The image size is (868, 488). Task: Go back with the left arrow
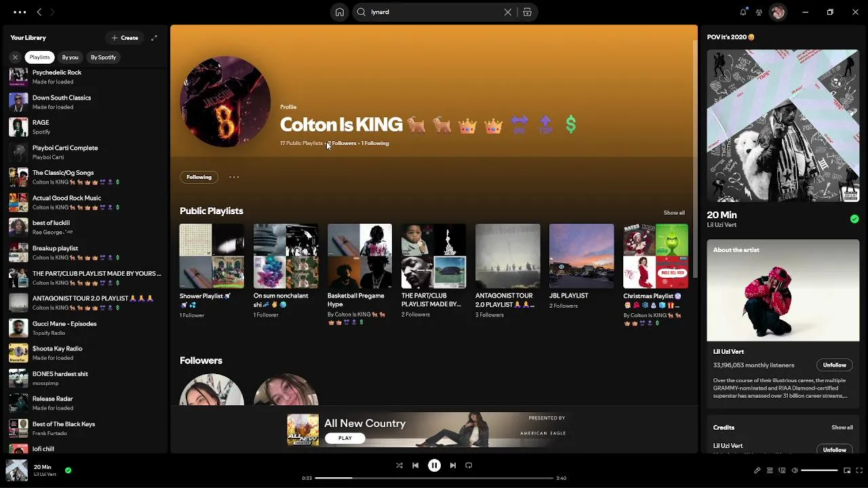point(39,12)
